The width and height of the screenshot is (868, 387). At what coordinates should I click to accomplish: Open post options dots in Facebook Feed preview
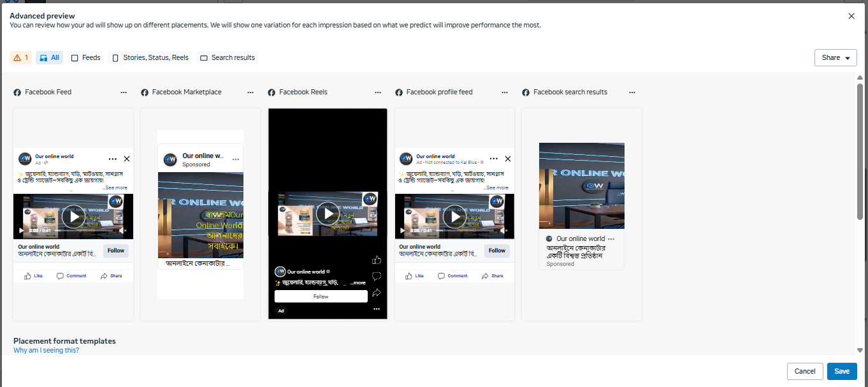(113, 159)
